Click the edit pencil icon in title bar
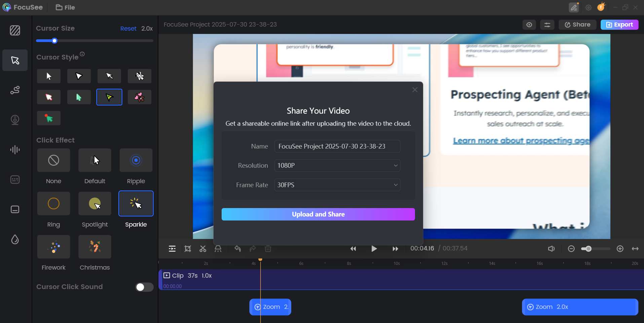Image resolution: width=644 pixels, height=323 pixels. (x=574, y=7)
